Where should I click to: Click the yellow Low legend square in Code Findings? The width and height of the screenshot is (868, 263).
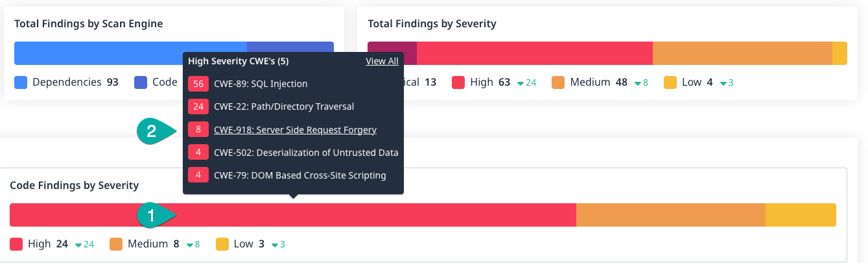(x=222, y=244)
